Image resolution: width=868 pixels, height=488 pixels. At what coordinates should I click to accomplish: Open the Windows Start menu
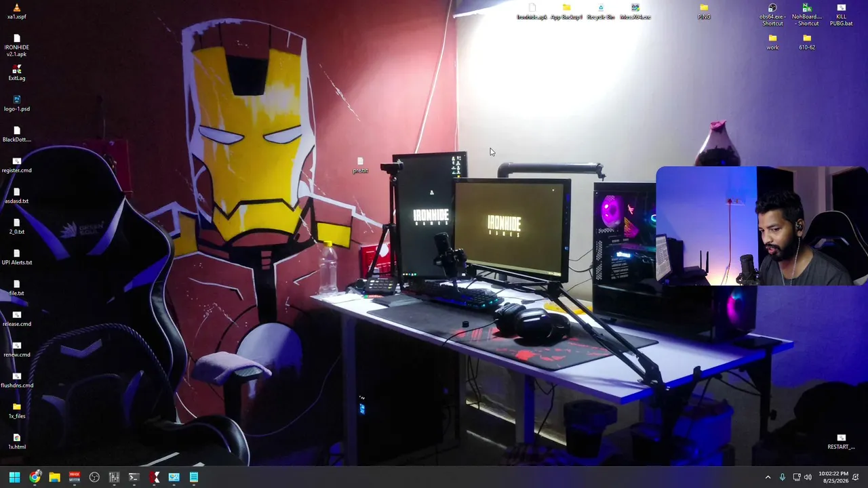15,477
